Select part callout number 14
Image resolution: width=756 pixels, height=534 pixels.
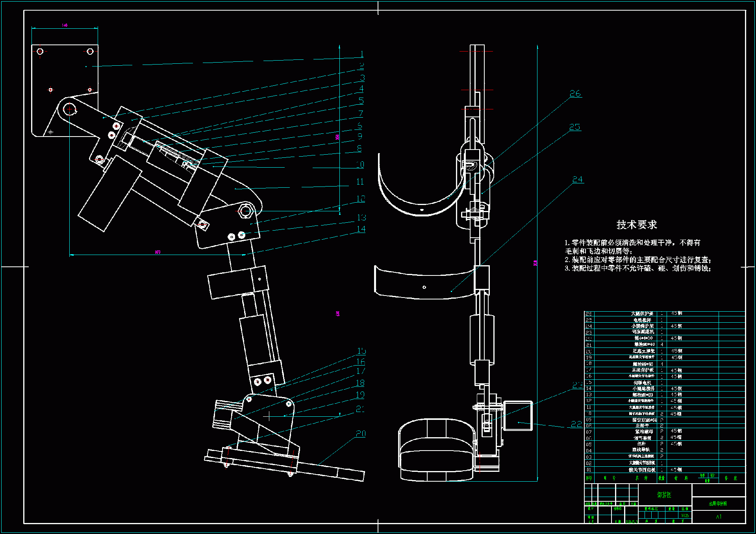(361, 229)
